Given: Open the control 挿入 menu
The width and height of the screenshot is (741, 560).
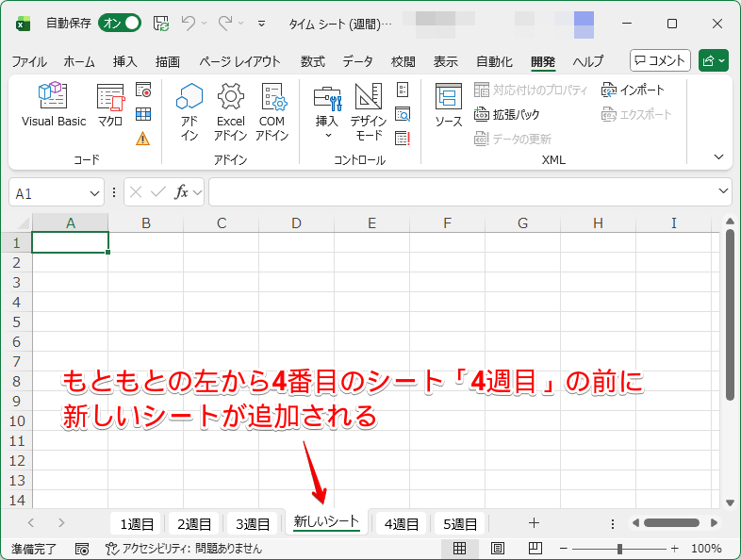Looking at the screenshot, I should point(327,112).
